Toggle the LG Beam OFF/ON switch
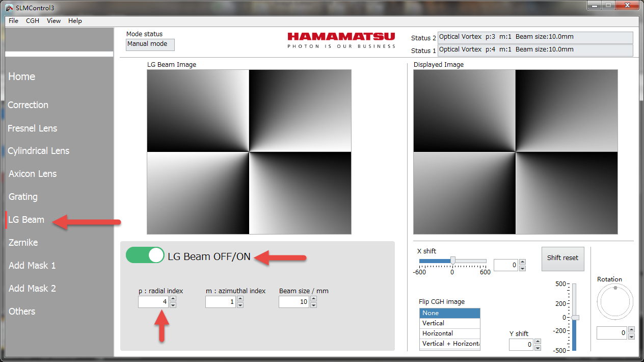This screenshot has width=644, height=362. [x=145, y=255]
